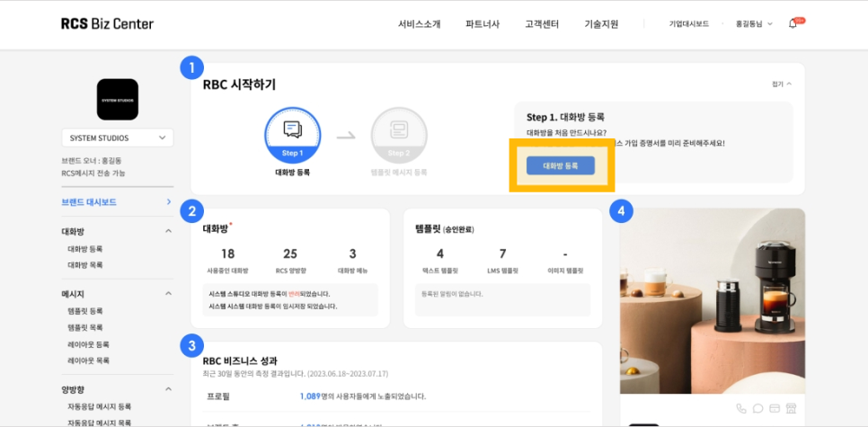Click the coffee machine preview image

tap(712, 301)
